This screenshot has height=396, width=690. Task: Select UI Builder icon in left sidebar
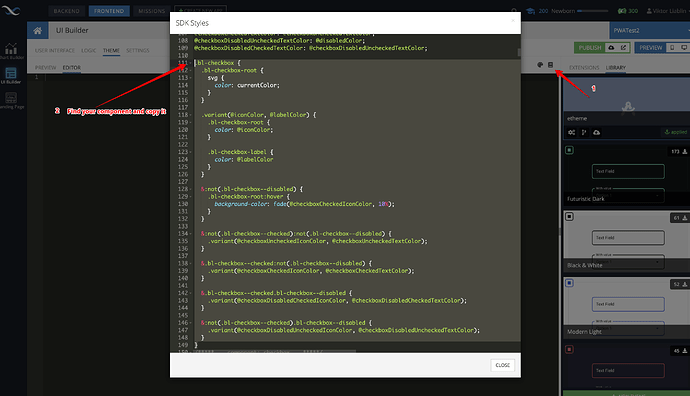click(11, 75)
